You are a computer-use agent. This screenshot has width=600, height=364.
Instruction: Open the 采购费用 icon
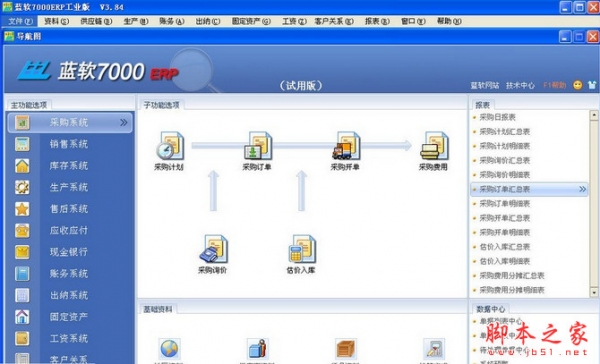click(434, 145)
